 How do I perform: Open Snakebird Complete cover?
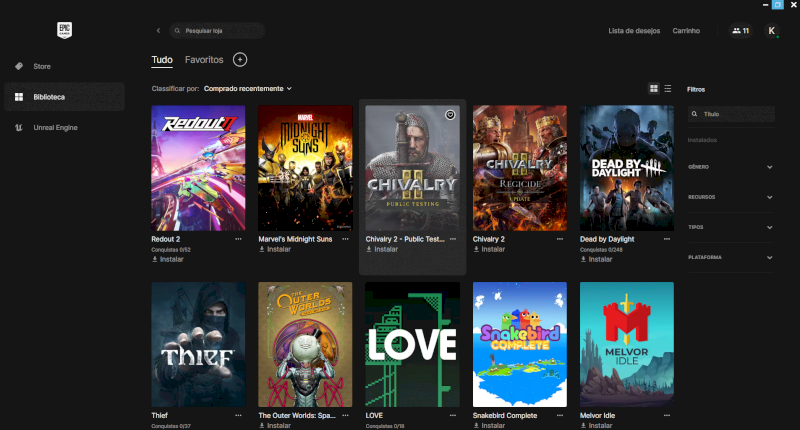point(519,344)
